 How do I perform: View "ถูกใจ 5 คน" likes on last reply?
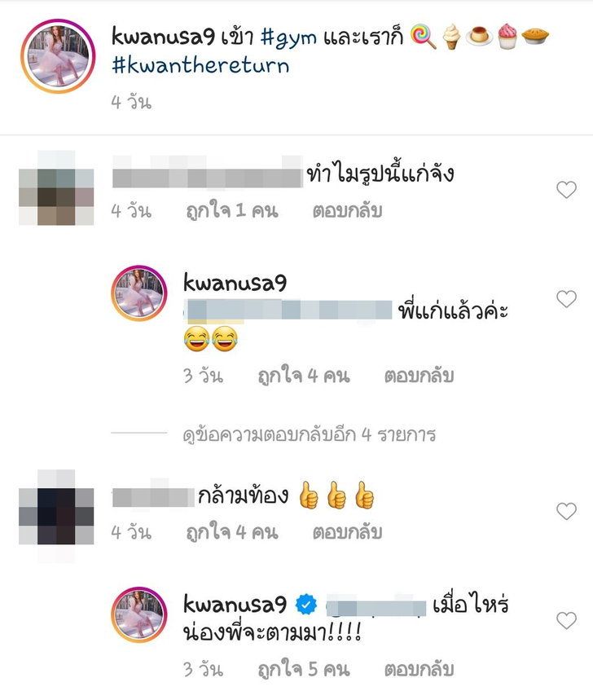[304, 669]
